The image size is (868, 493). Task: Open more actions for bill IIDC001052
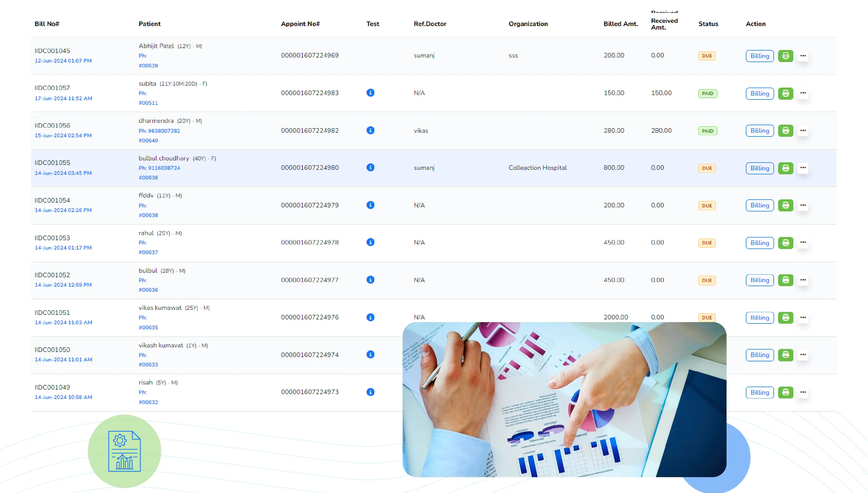click(x=803, y=280)
